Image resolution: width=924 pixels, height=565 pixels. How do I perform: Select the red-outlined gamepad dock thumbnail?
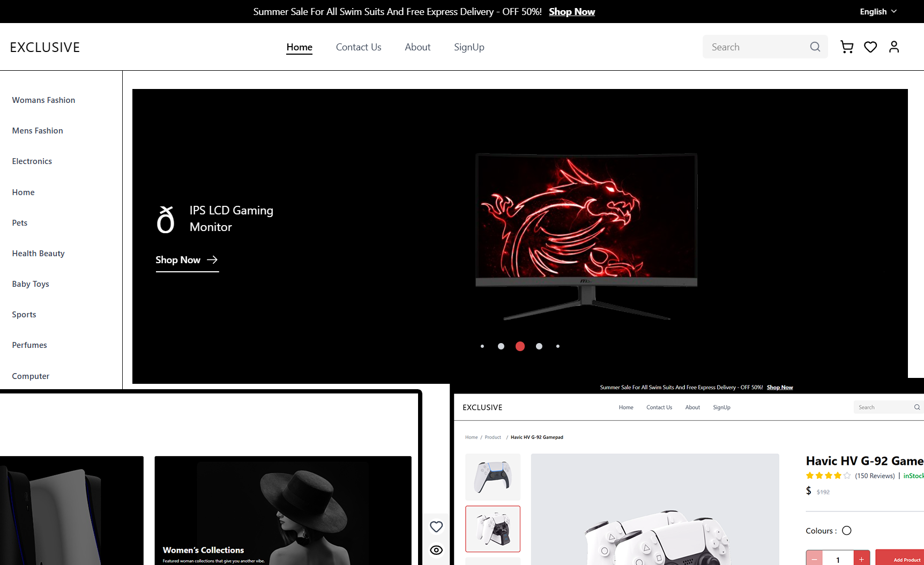click(x=493, y=529)
